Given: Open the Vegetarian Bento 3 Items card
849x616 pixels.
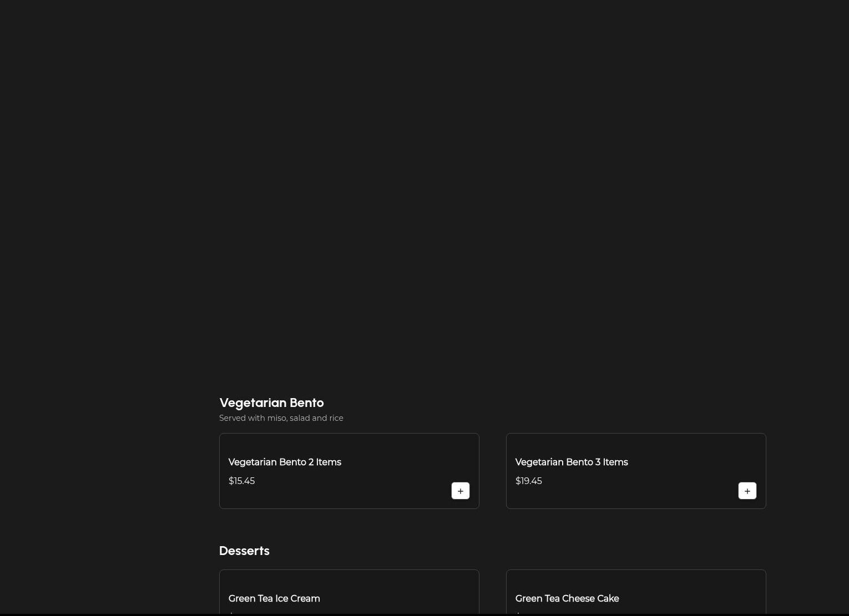Looking at the screenshot, I should tap(636, 471).
